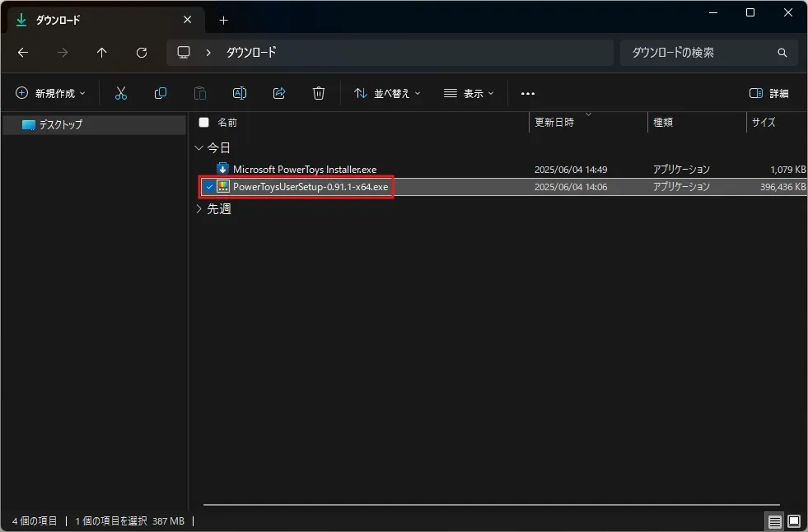
Task: Tick the select-all checkbox beside 名前
Action: [x=204, y=123]
